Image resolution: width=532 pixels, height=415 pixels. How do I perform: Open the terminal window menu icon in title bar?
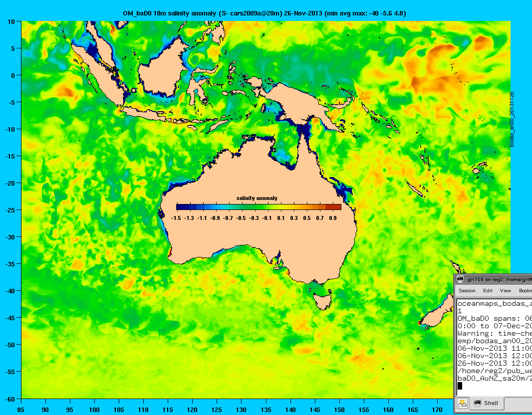(460, 279)
